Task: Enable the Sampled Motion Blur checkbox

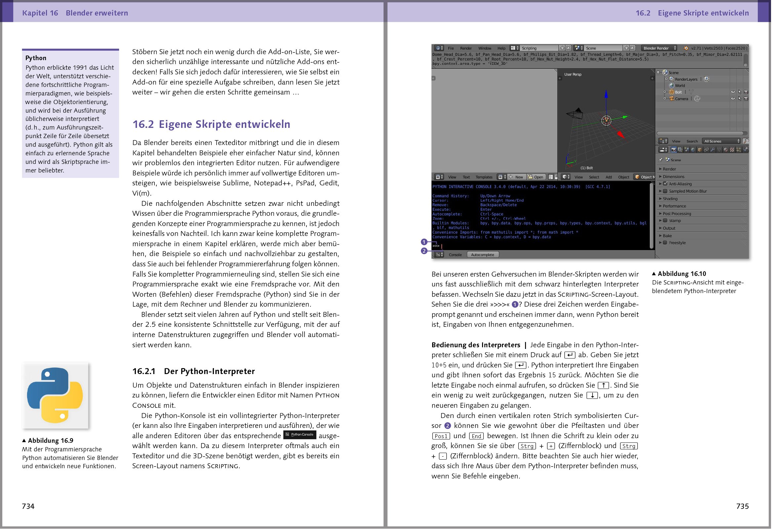Action: click(x=666, y=191)
